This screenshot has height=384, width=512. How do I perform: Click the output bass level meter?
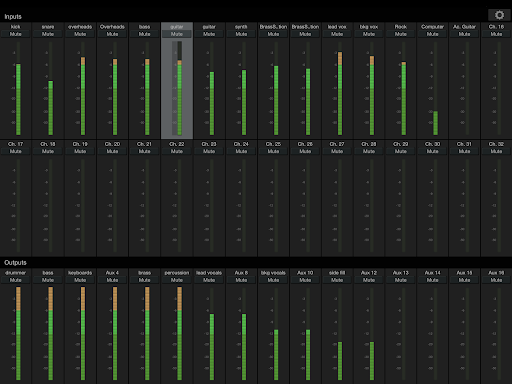[x=51, y=333]
